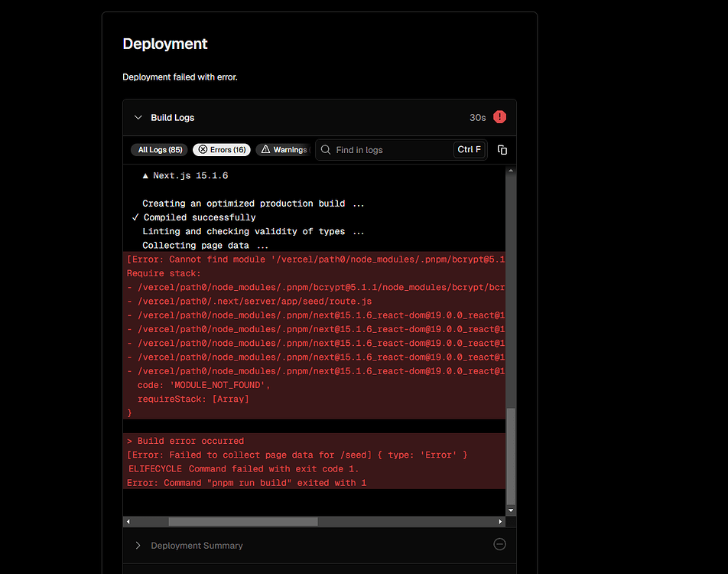This screenshot has height=574, width=728.
Task: Click the Build error occurred log line
Action: [x=186, y=440]
